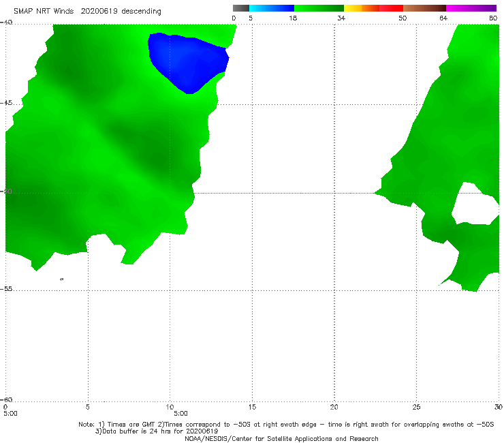504x443 pixels.
Task: Click the longitude axis label "15"
Action: coord(252,407)
